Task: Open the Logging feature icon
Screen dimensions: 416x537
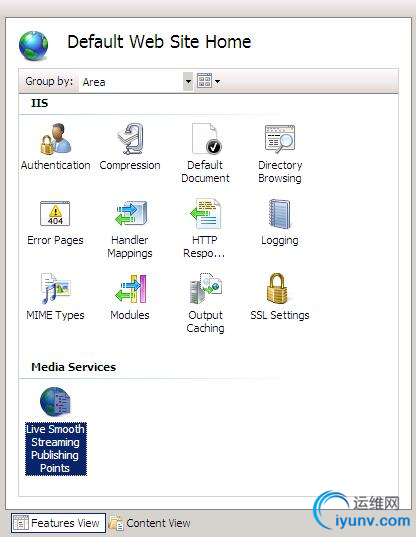Action: point(280,214)
